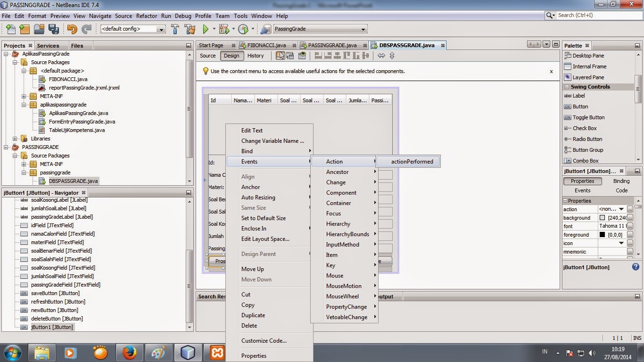Image resolution: width=644 pixels, height=362 pixels.
Task: Select TableUjiKompetensi.java in the Projects tree
Action: (x=77, y=130)
